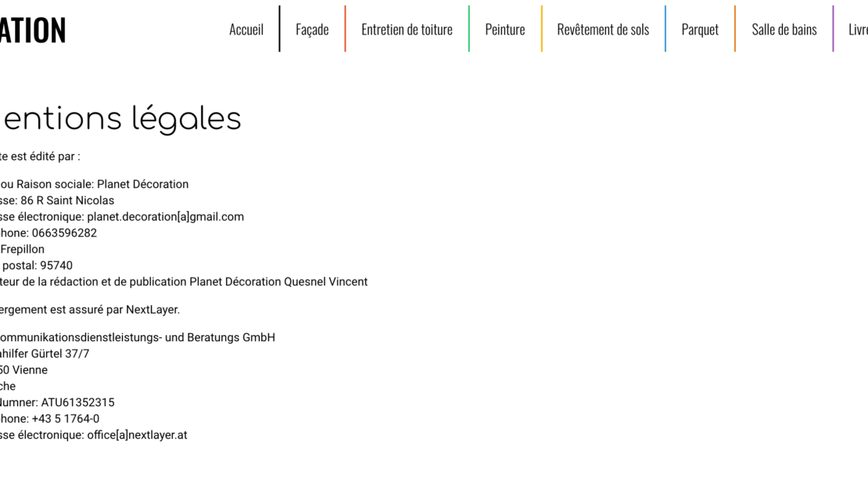Open the Peinture section
The height and width of the screenshot is (493, 868).
click(x=504, y=29)
